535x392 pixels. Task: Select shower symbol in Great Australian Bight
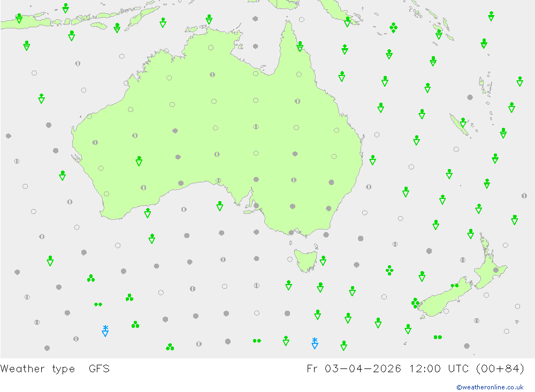[x=220, y=206]
